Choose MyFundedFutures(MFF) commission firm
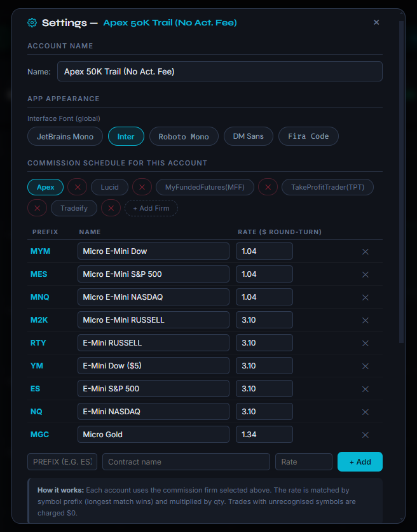Viewport: 417px width, 532px height. (205, 187)
